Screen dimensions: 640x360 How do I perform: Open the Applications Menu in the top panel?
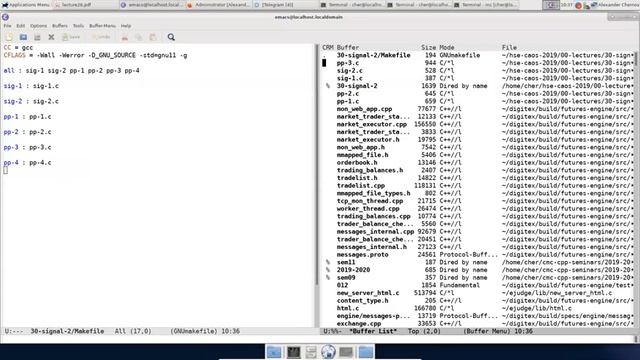click(26, 5)
